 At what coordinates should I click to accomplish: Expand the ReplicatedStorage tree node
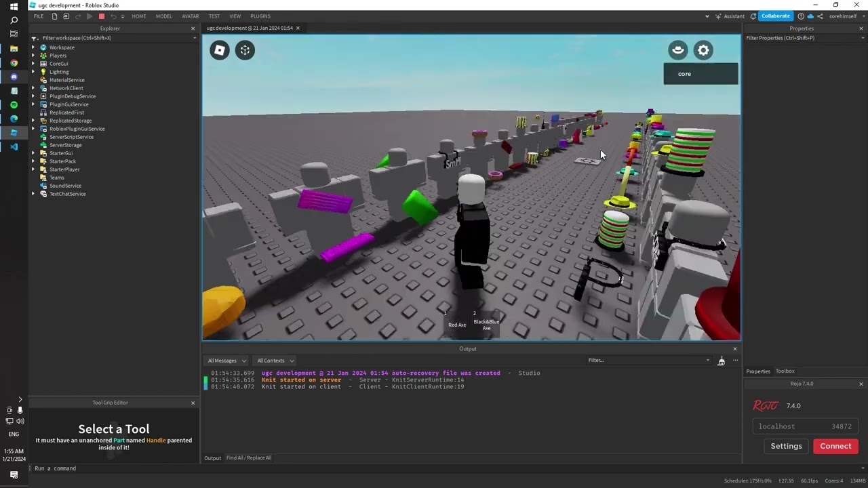coord(33,121)
